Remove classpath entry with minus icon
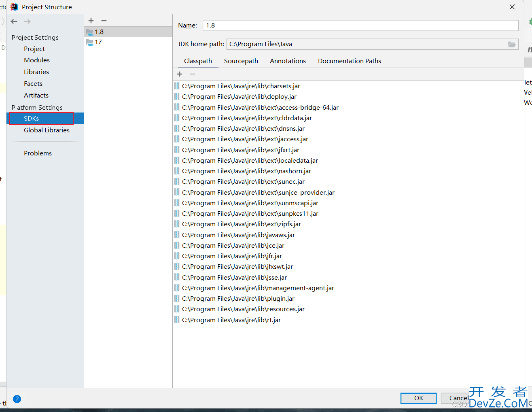532x412 pixels. coord(193,74)
